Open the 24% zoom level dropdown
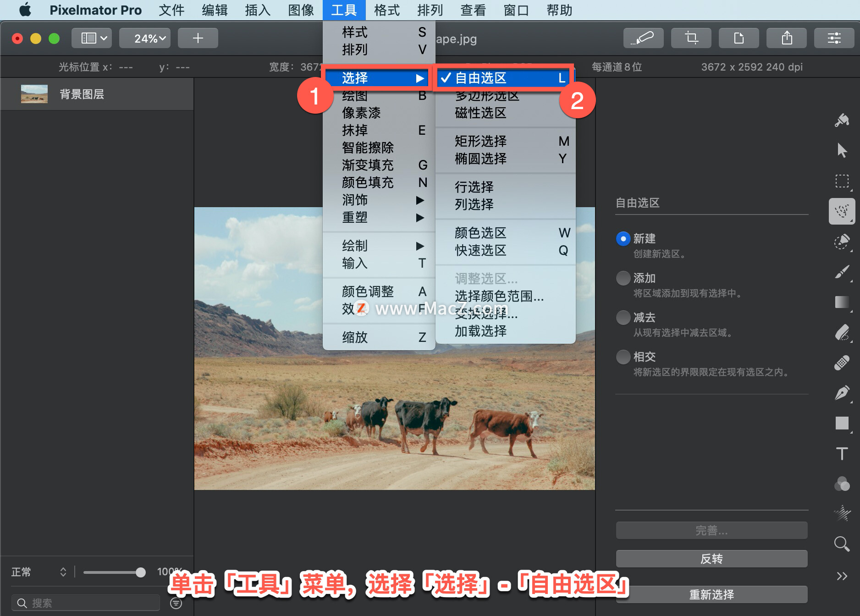Screen dimensions: 860x616 click(x=145, y=38)
